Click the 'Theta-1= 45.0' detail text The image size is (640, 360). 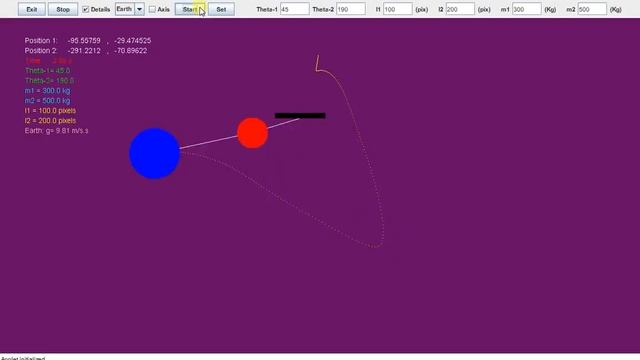click(47, 71)
